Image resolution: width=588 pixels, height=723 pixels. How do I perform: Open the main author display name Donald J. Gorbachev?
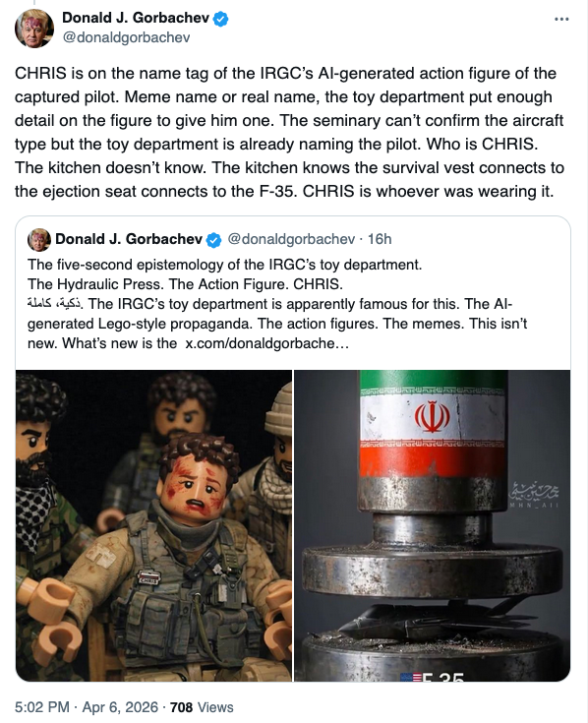point(136,18)
